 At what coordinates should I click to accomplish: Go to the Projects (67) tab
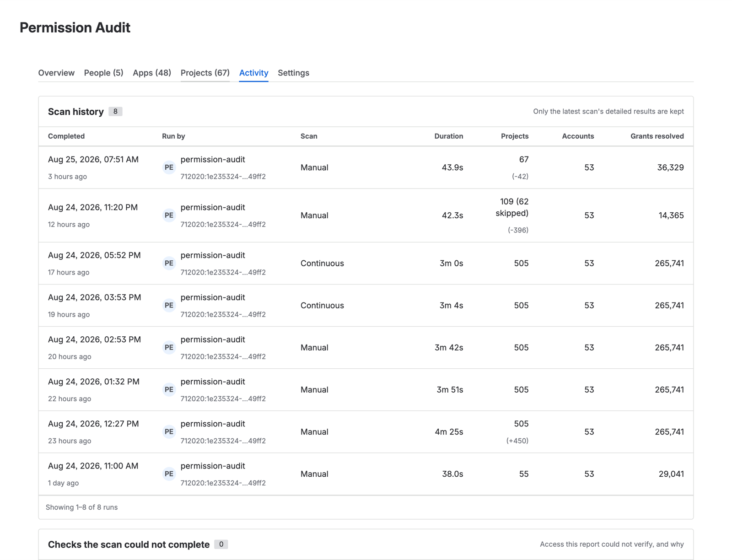click(205, 73)
